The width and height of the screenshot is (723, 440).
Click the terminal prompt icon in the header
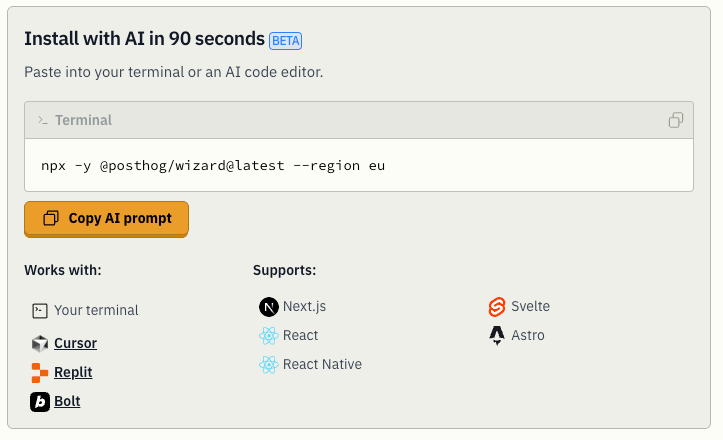click(43, 120)
